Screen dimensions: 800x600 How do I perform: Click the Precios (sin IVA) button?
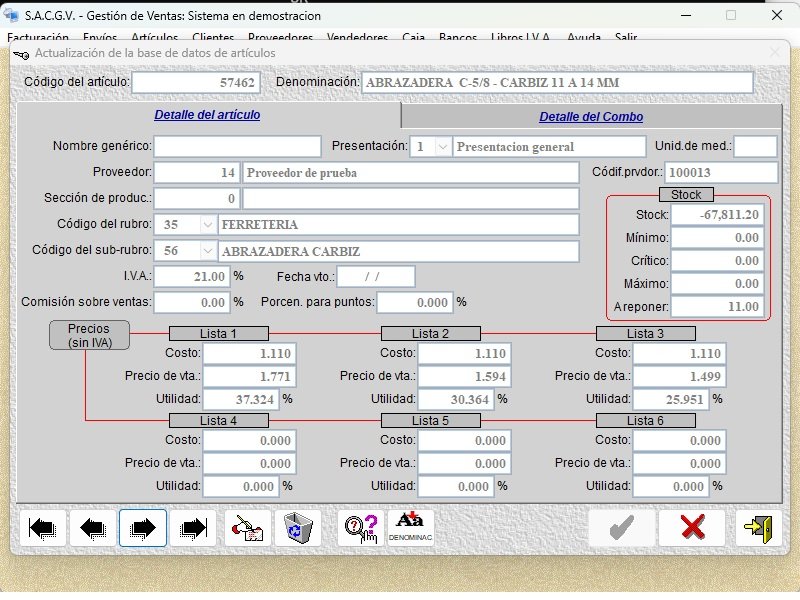[x=89, y=335]
